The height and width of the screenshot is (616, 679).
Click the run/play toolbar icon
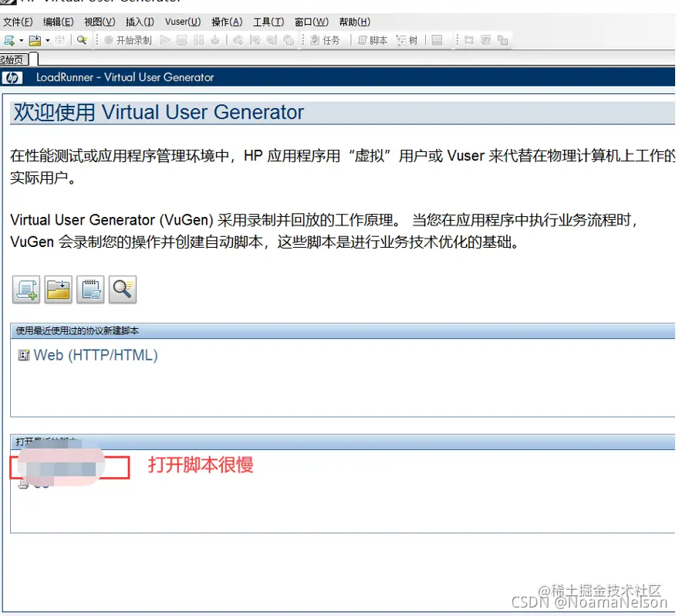point(164,41)
